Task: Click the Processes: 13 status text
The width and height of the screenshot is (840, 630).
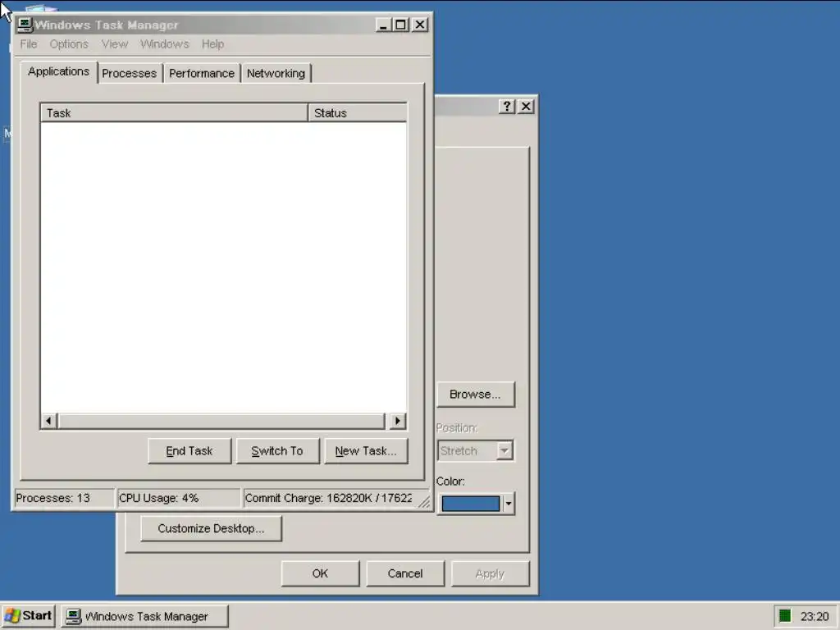Action: click(53, 498)
